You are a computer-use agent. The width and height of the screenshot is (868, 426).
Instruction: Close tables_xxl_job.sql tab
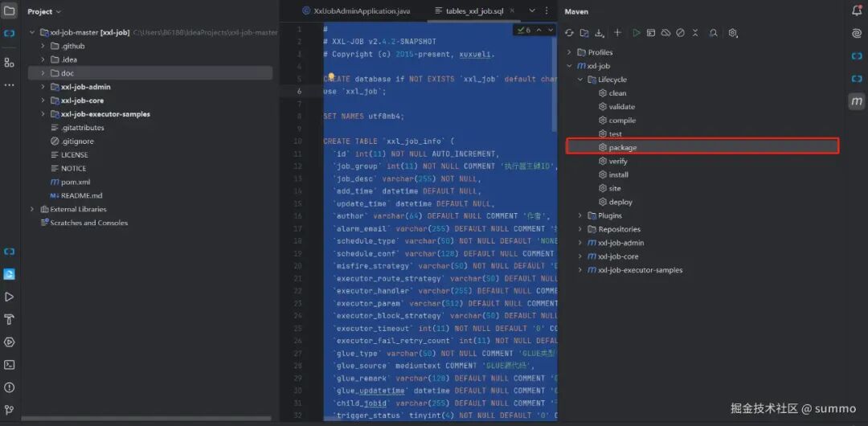[x=511, y=10]
